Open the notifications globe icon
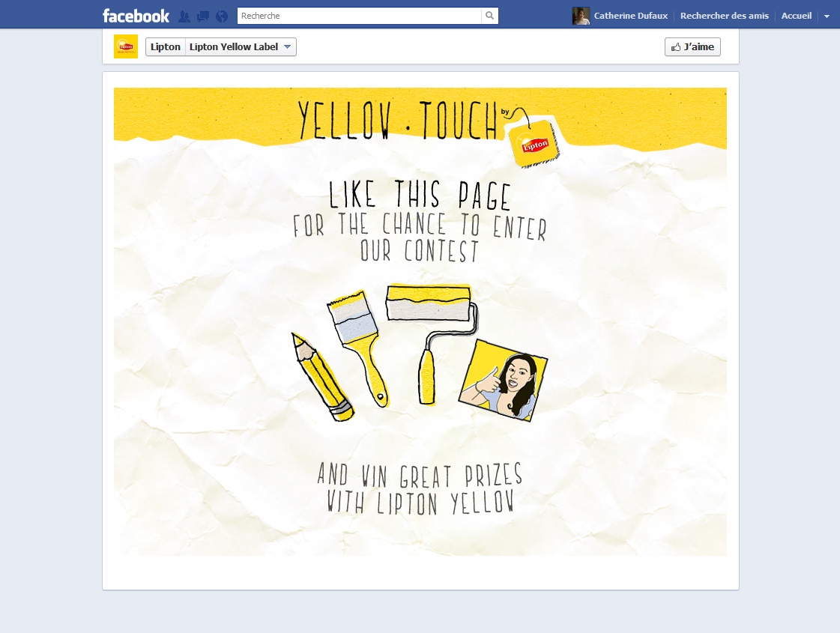 coord(222,16)
